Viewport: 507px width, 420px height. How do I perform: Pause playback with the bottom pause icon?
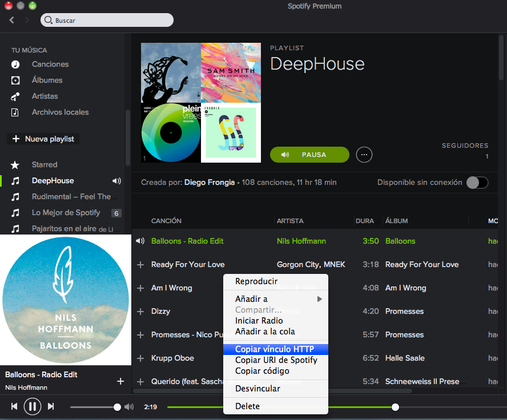[33, 406]
